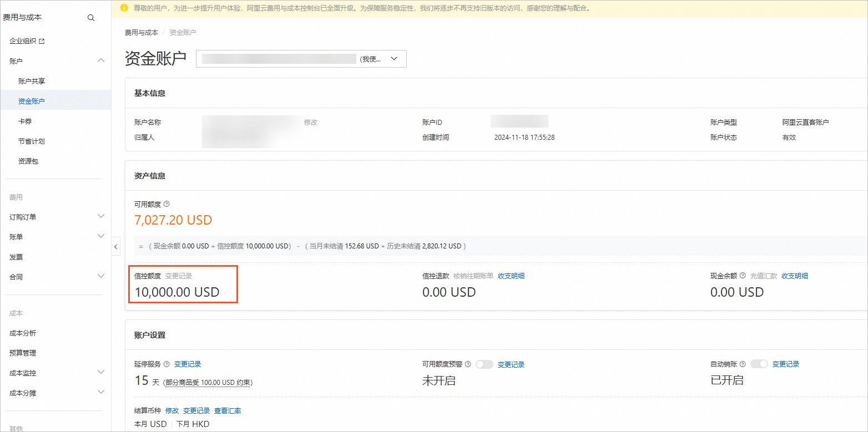Image resolution: width=868 pixels, height=432 pixels.
Task: Select 资金账户 in the sidebar
Action: 32,101
